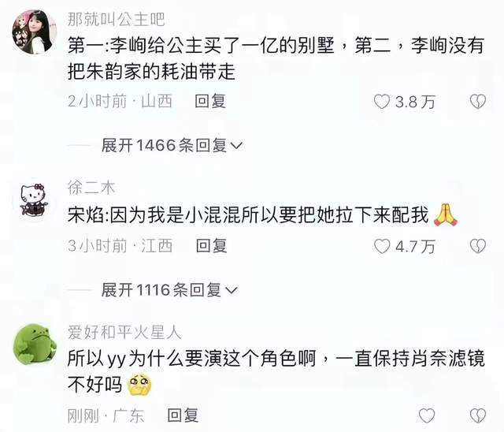This screenshot has width=504, height=432.
Task: Expand 展开1466条回复
Action: pos(172,145)
